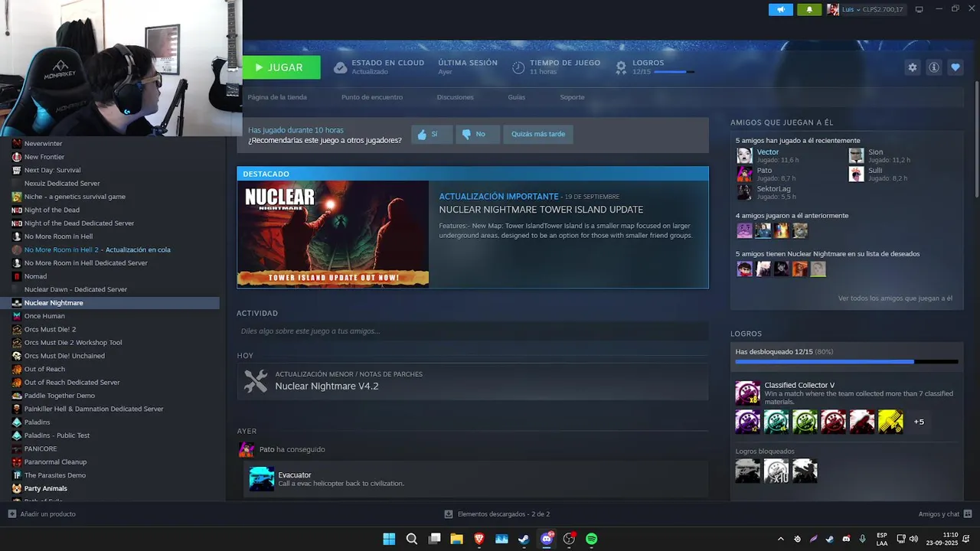The height and width of the screenshot is (551, 980).
Task: Open File Explorer from the taskbar
Action: click(x=456, y=539)
